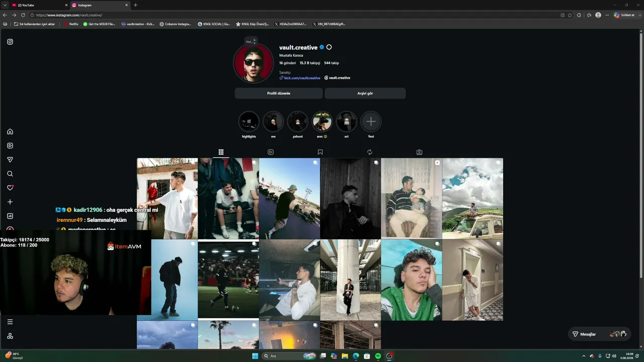
Task: Open the post of man against white pillar
Action: click(x=350, y=280)
